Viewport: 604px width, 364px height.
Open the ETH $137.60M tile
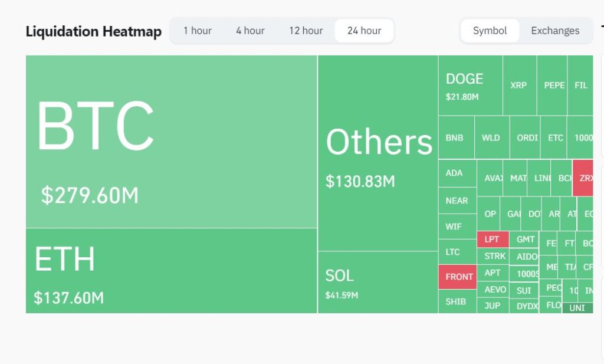(x=171, y=271)
